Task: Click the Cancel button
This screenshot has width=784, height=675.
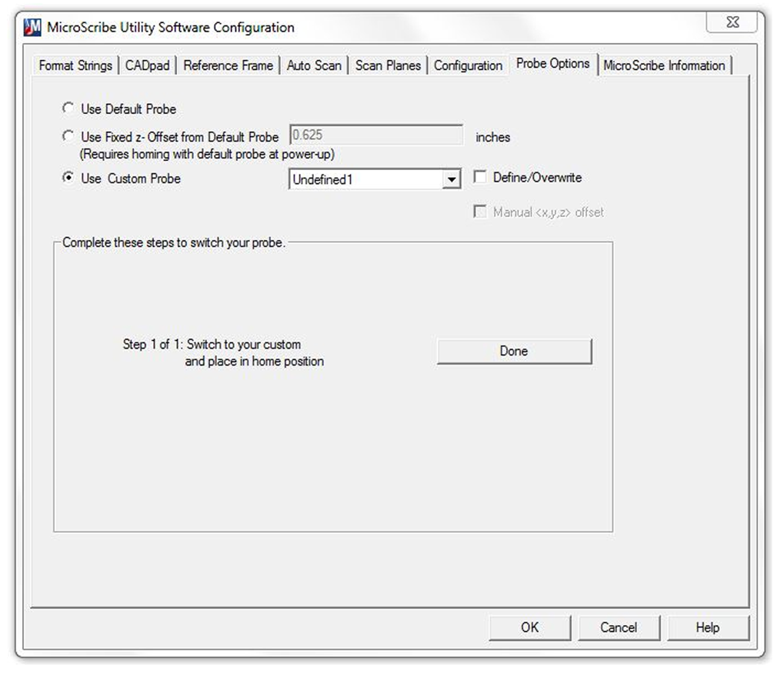Action: (x=619, y=627)
